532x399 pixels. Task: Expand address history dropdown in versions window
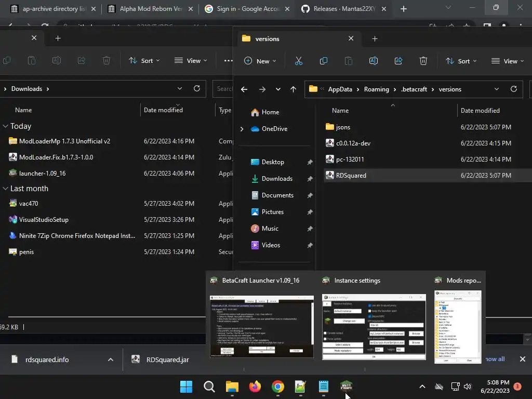pos(496,89)
